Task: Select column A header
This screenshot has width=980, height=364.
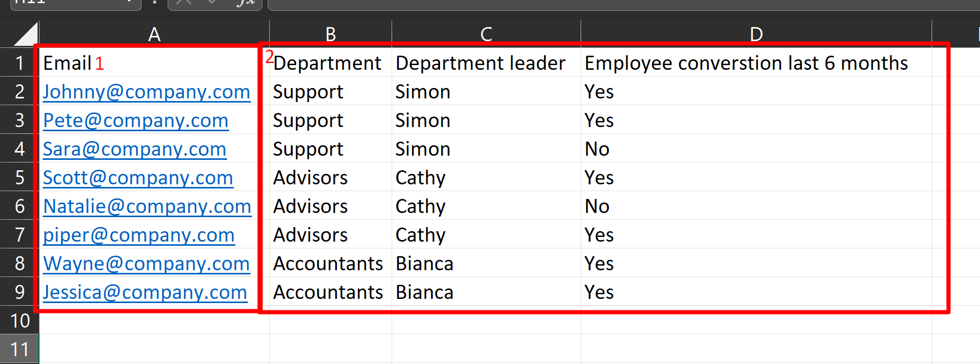Action: [154, 34]
